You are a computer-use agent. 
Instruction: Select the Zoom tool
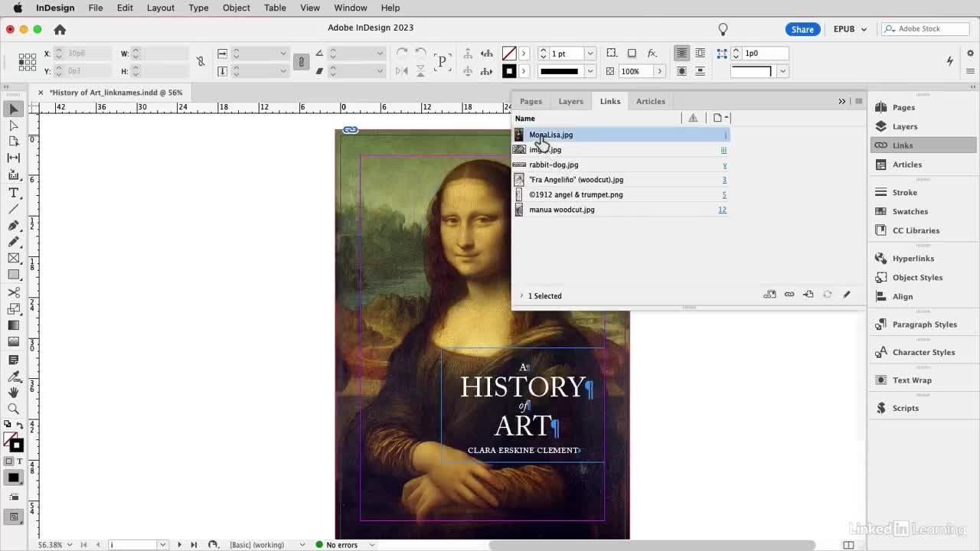(14, 409)
